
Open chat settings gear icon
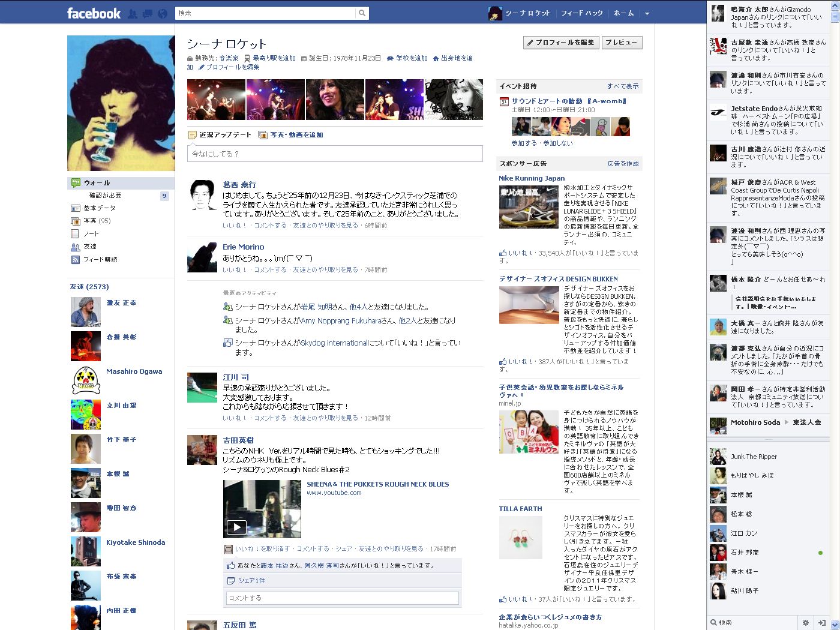[x=806, y=622]
